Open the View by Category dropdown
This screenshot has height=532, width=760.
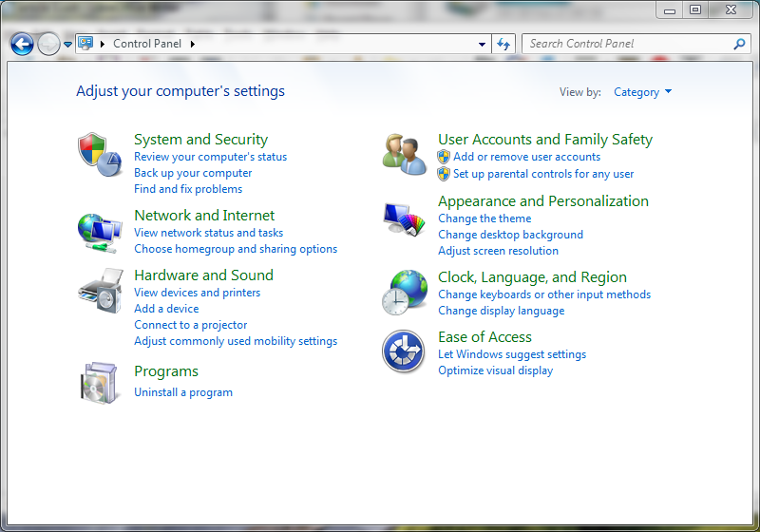click(643, 92)
